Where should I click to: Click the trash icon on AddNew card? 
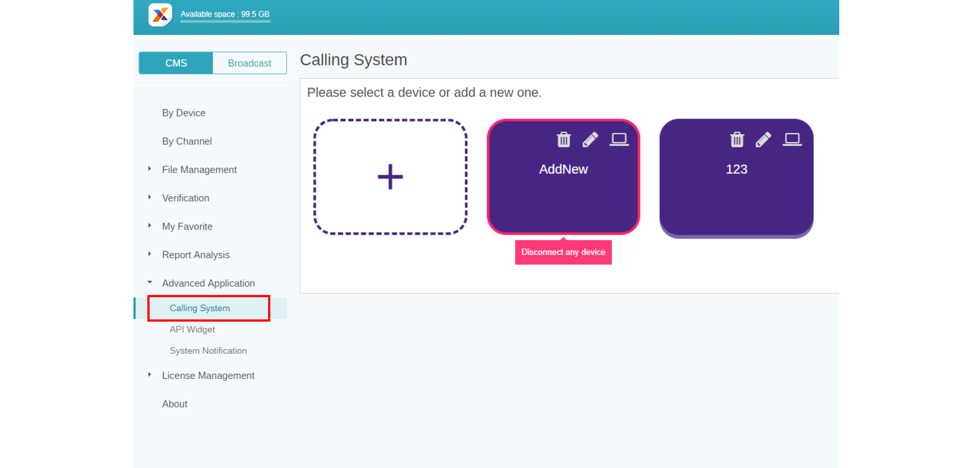click(563, 140)
